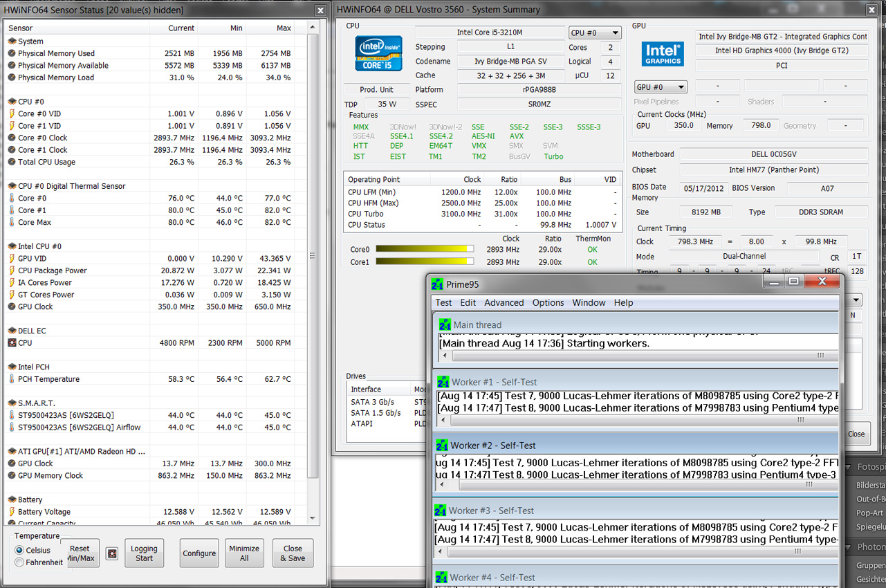Click the DELL 0C05GV motherboard field

pos(773,155)
